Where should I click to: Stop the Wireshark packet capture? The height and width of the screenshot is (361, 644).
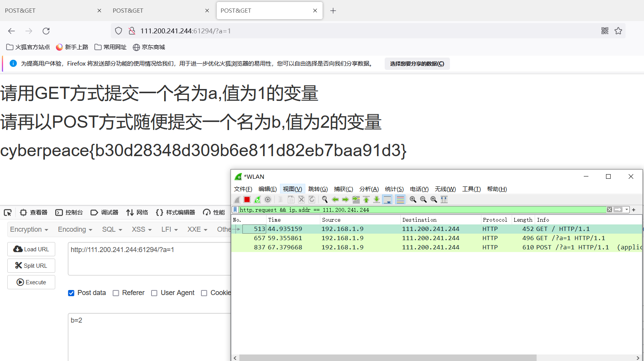[247, 199]
